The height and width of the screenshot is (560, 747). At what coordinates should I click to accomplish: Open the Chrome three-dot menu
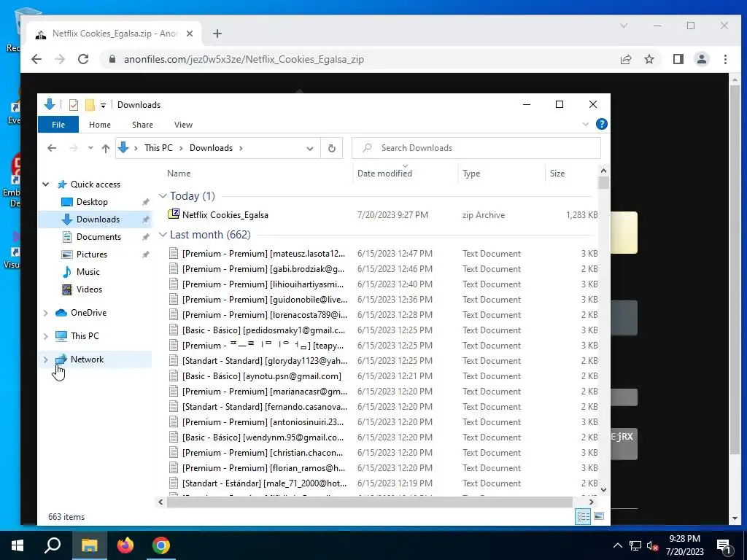click(725, 59)
